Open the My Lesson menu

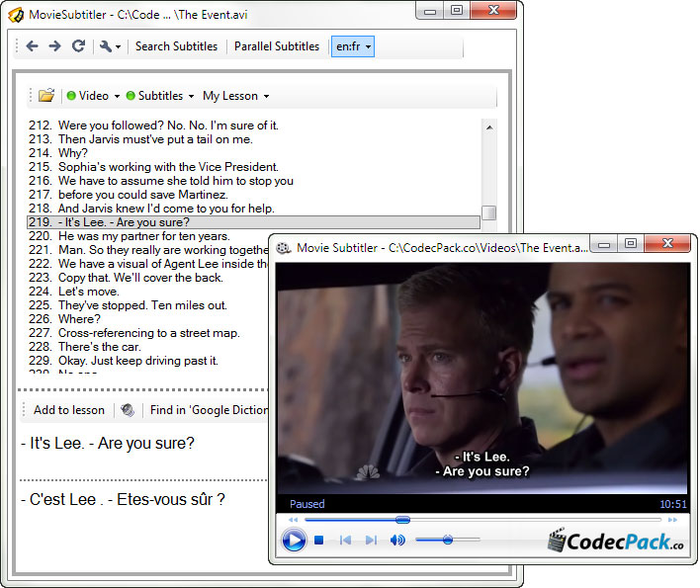click(x=235, y=96)
